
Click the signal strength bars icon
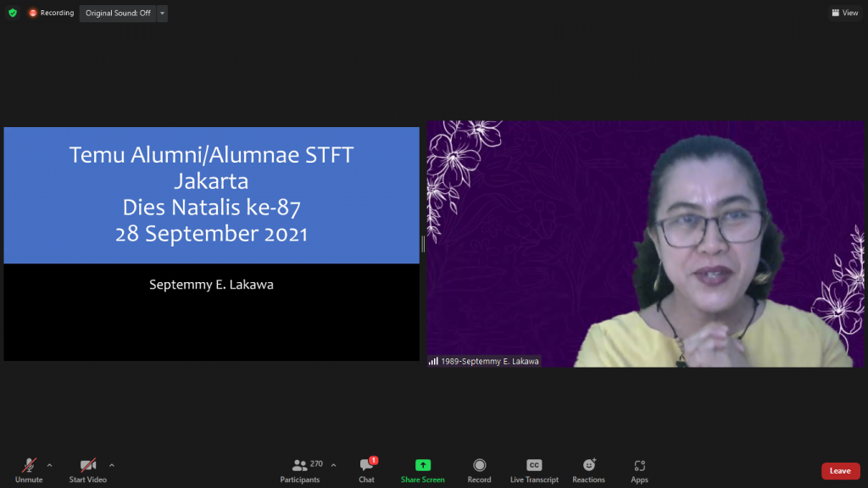tap(433, 361)
